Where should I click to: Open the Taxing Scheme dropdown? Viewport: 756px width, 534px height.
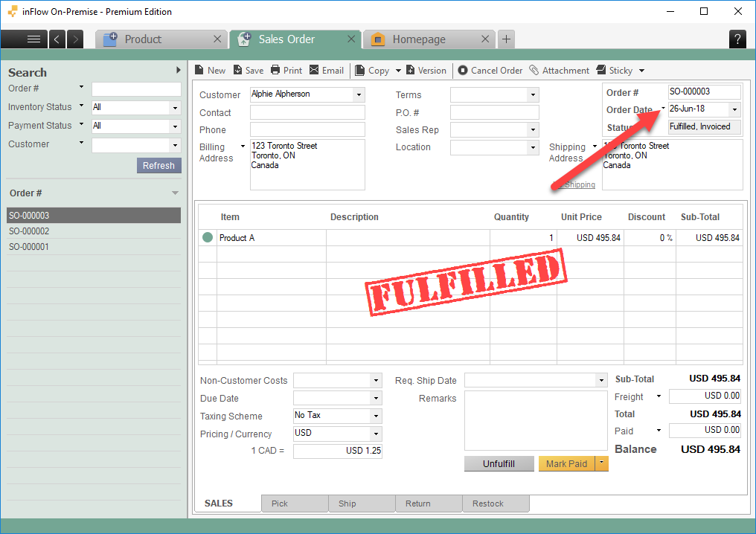click(376, 416)
